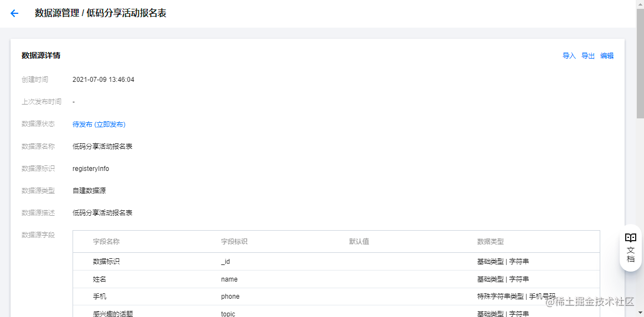644x317 pixels.
Task: Click the 字段名称 column header
Action: click(x=106, y=242)
